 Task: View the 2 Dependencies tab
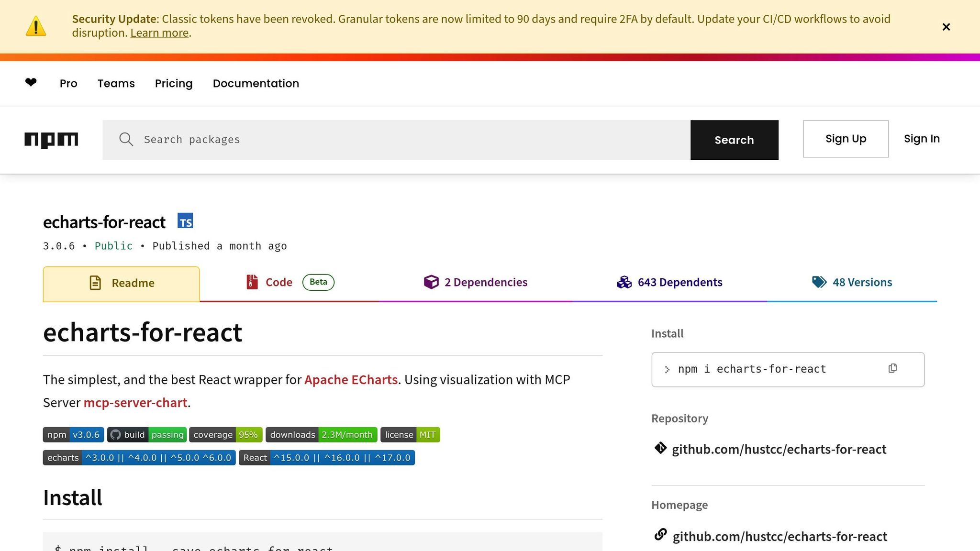(476, 282)
